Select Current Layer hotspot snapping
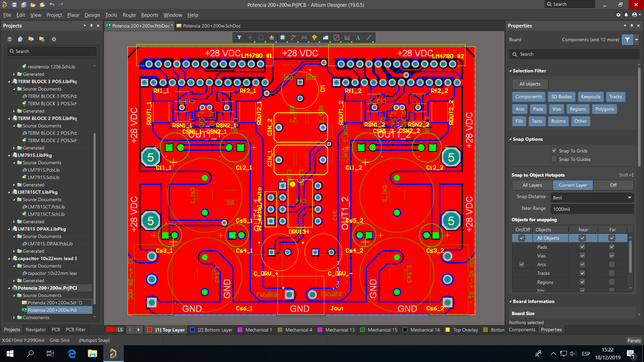The height and width of the screenshot is (362, 644). 573,185
